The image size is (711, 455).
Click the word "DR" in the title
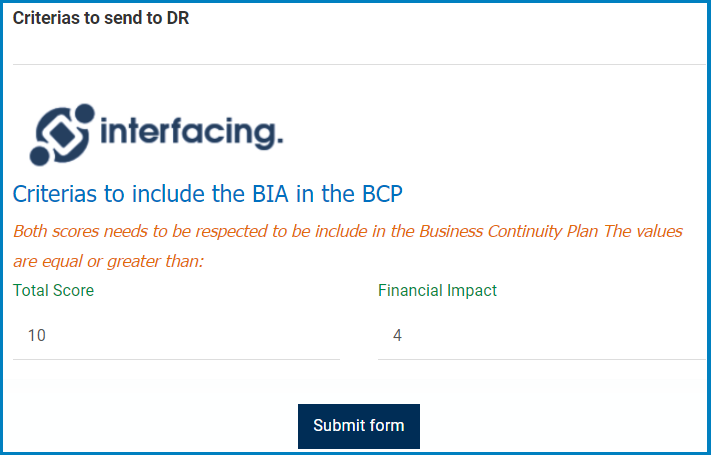(x=178, y=18)
